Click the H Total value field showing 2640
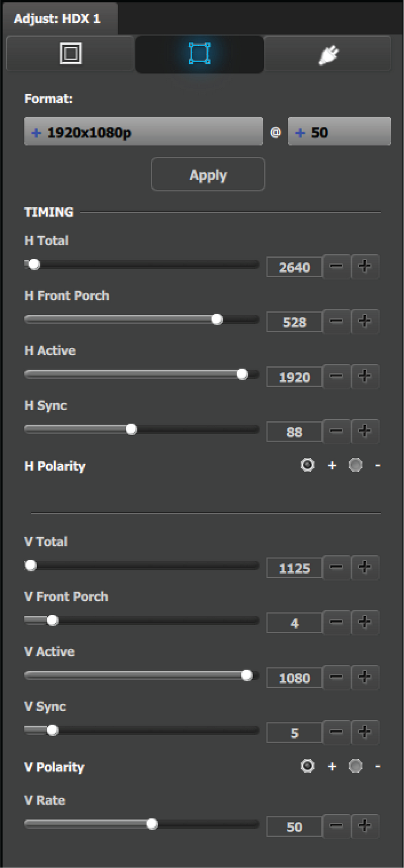This screenshot has height=868, width=404. [294, 267]
